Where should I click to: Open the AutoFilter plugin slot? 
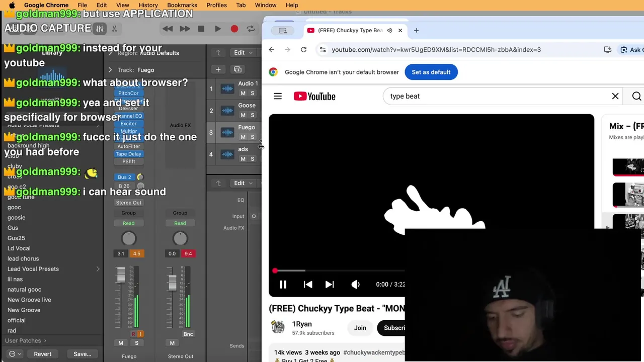(128, 146)
